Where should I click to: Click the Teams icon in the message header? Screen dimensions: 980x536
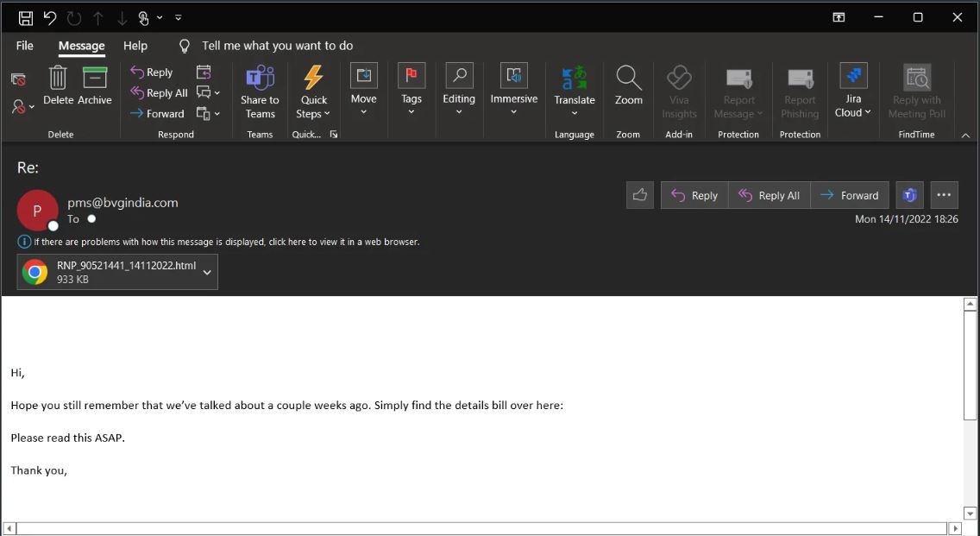pyautogui.click(x=909, y=195)
